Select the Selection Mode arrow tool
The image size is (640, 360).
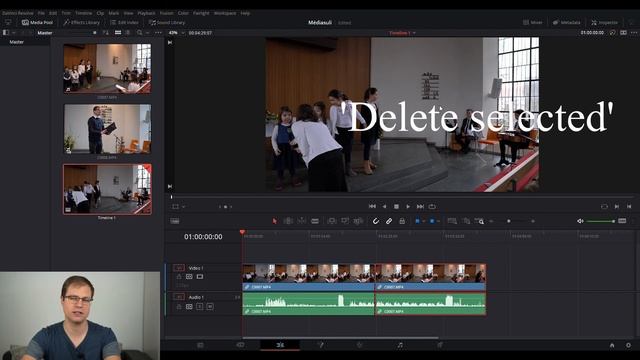(275, 221)
